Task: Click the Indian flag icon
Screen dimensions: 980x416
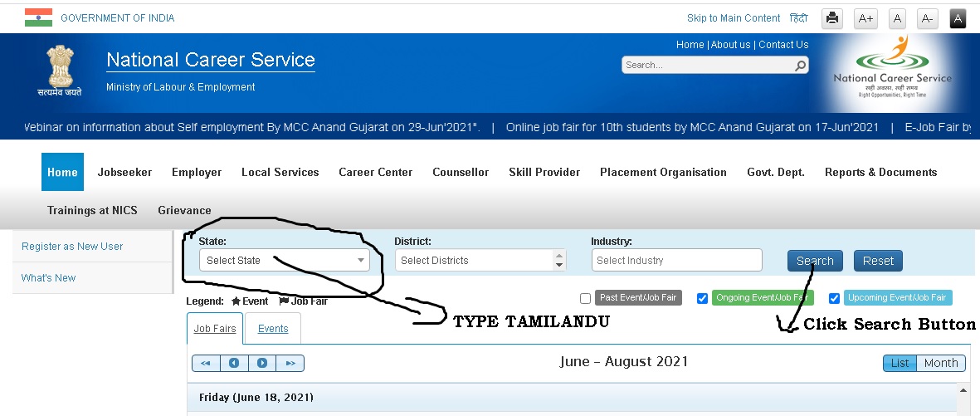Action: [x=39, y=17]
